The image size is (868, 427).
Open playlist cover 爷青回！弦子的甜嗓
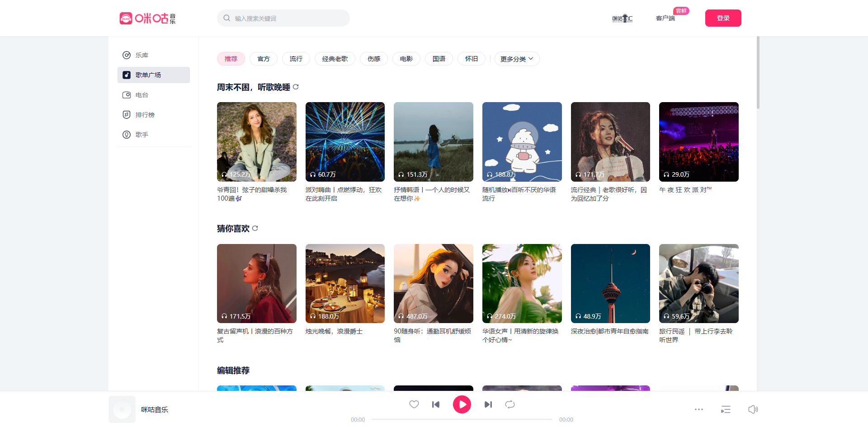(257, 142)
